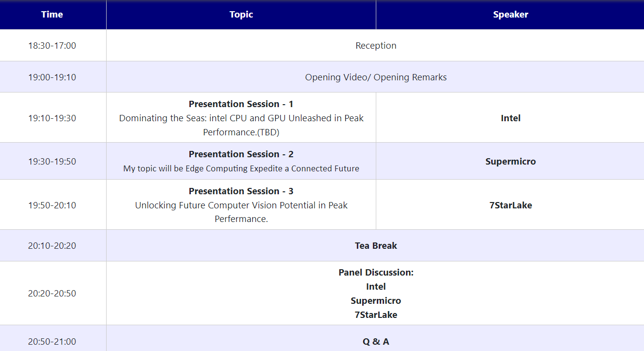The height and width of the screenshot is (351, 644).
Task: Click the Time column header
Action: [x=52, y=15]
